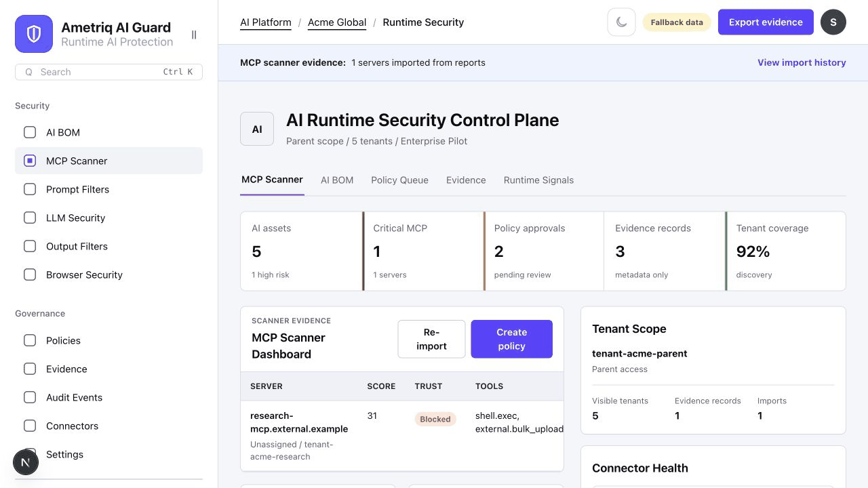The image size is (868, 488).
Task: Click the TOOLS column header
Action: click(489, 386)
